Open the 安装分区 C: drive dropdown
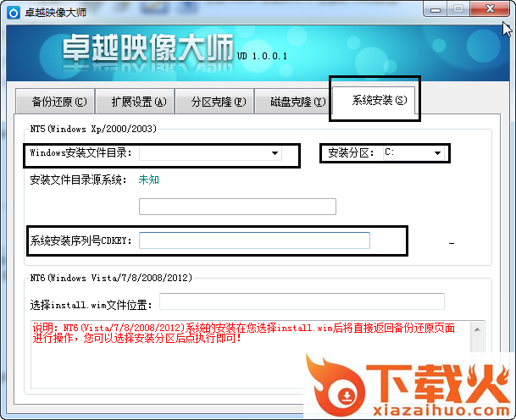The width and height of the screenshot is (516, 420). pos(437,153)
